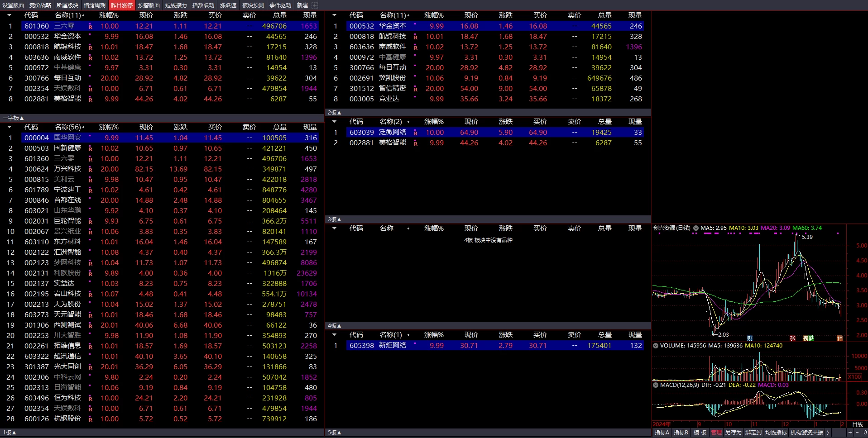This screenshot has height=438, width=868.
Task: Click the dot marker next to 名称(2) header
Action: (x=408, y=122)
